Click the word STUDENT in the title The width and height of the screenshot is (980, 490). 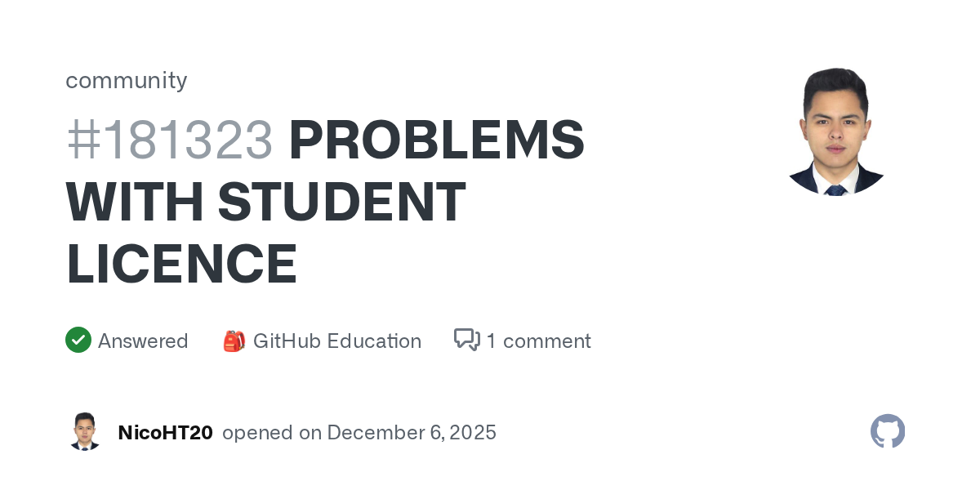tap(342, 202)
